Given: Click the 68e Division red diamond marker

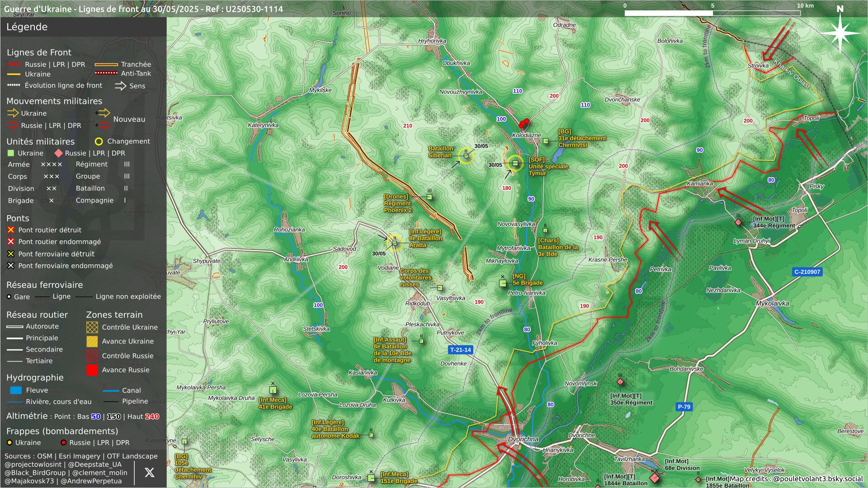Looking at the screenshot, I should 655,478.
